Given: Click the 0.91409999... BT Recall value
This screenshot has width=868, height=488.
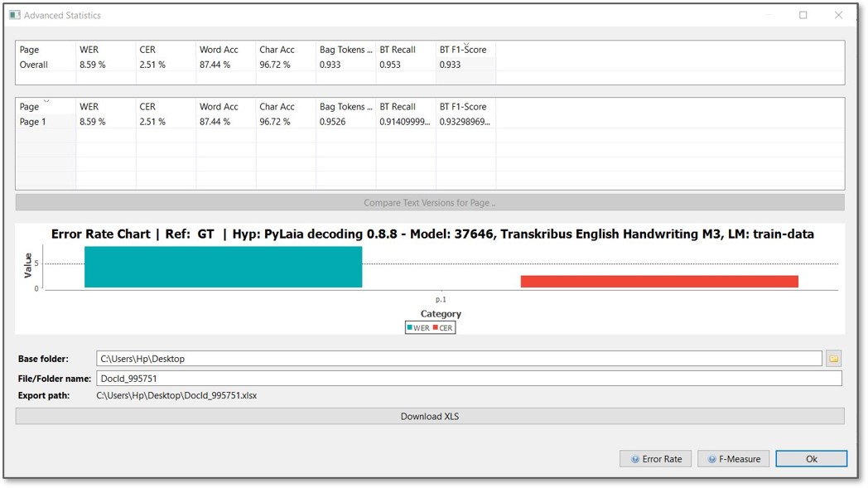Looking at the screenshot, I should click(405, 121).
